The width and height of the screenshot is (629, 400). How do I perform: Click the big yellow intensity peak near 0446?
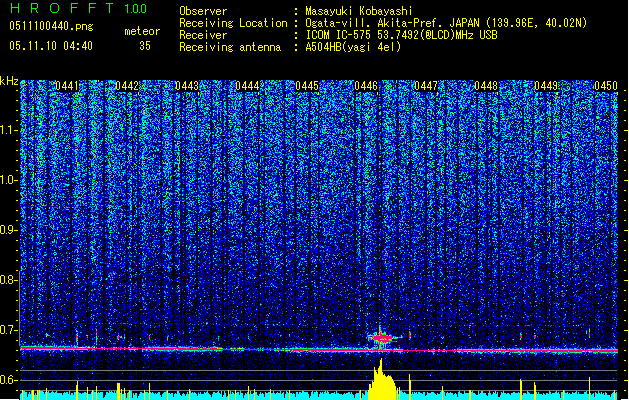point(382,379)
